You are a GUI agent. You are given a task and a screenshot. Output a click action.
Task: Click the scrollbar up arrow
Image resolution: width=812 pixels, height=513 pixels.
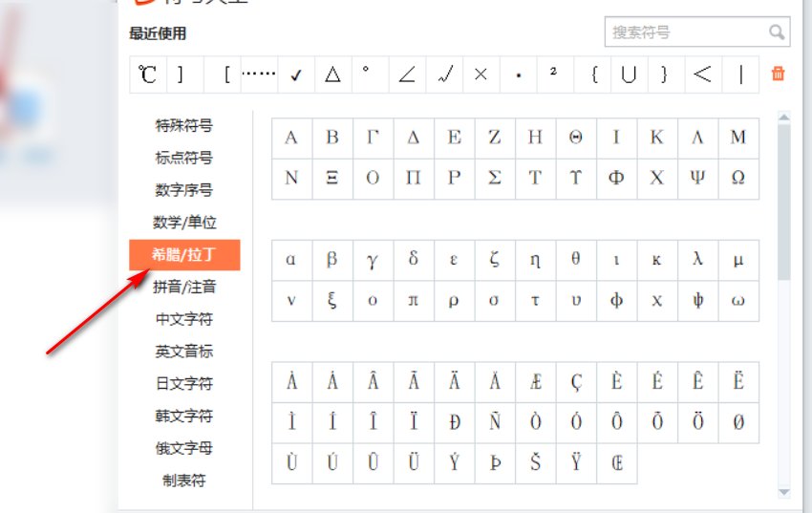[784, 118]
